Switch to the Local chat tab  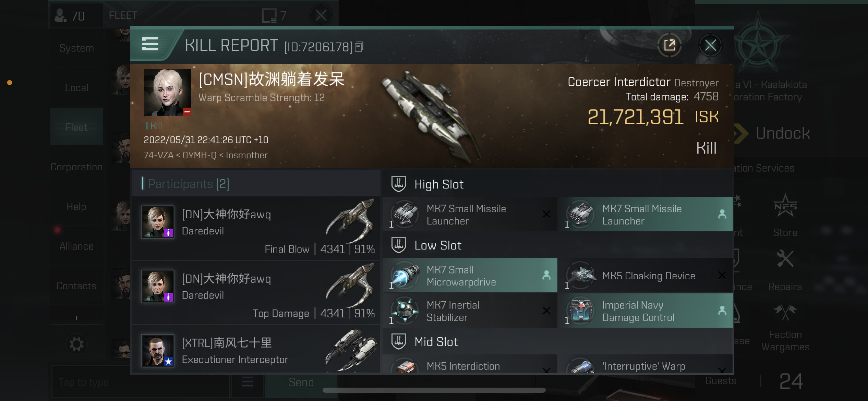pyautogui.click(x=76, y=88)
